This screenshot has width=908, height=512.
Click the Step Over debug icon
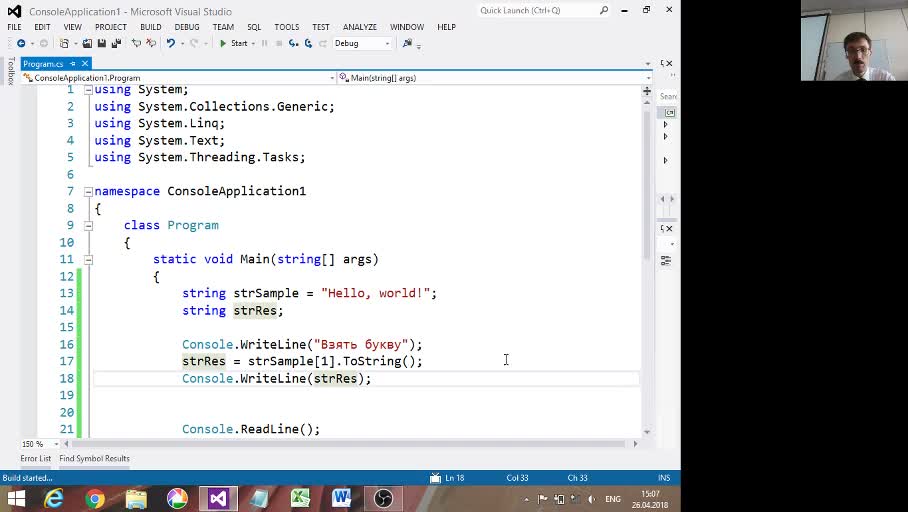click(x=308, y=43)
